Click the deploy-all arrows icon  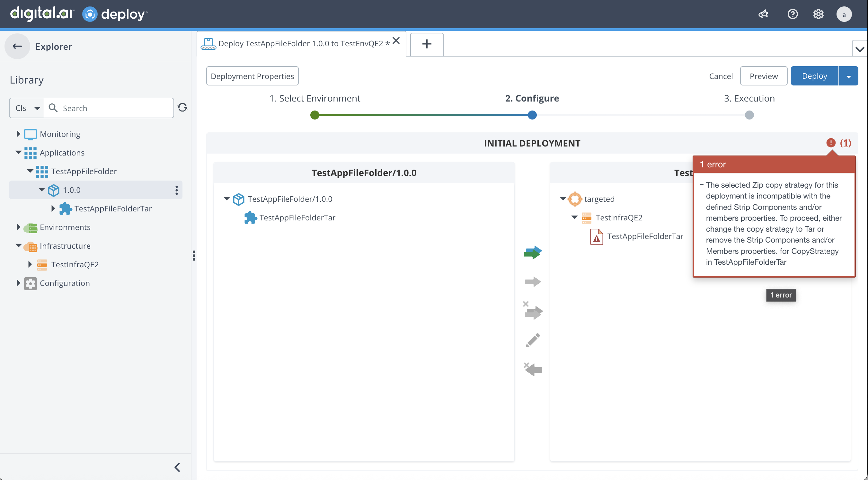532,252
